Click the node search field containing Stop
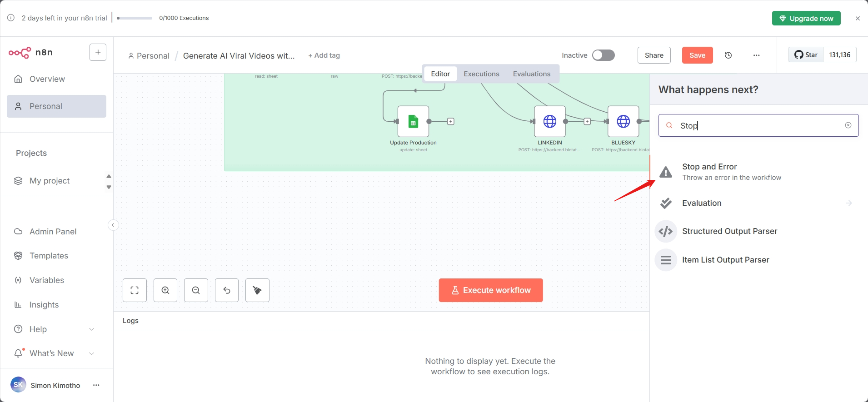 758,125
